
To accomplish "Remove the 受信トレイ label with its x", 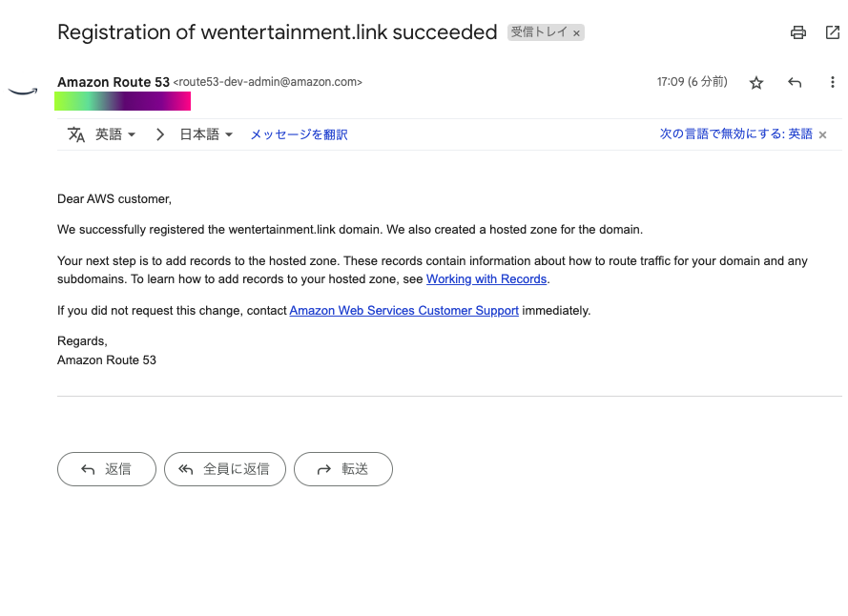I will 576,32.
